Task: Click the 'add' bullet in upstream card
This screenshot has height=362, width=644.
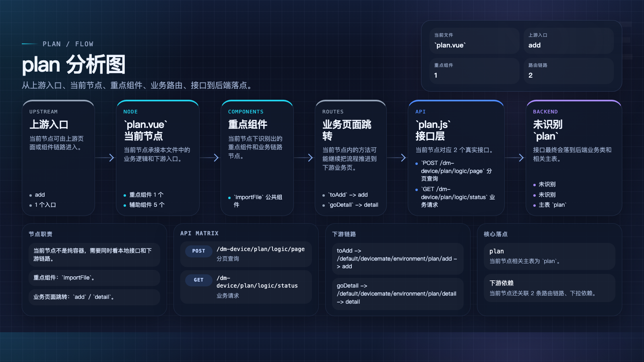Action: 40,195
